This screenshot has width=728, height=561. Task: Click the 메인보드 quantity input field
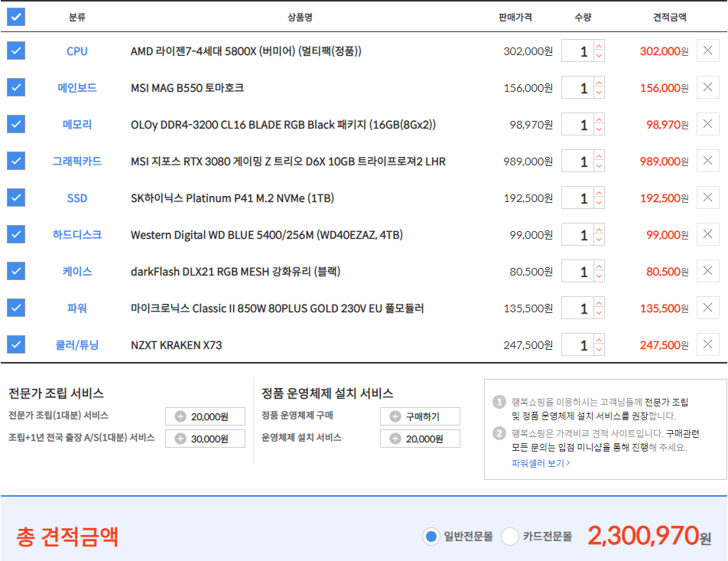[x=577, y=88]
